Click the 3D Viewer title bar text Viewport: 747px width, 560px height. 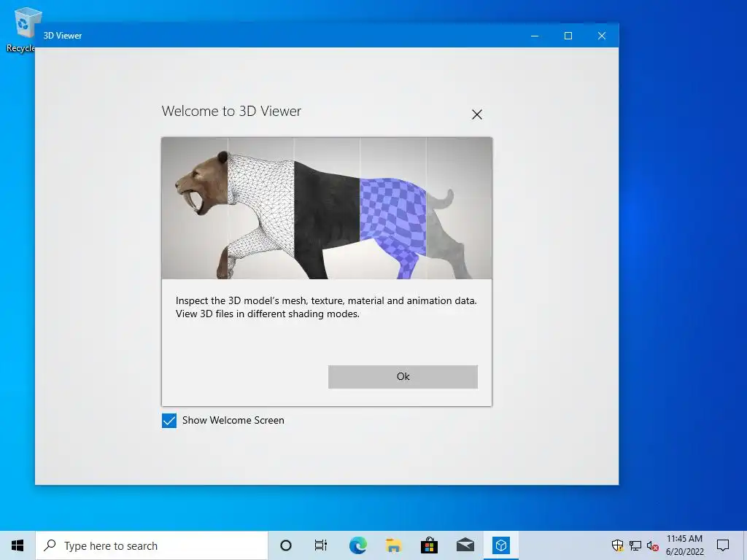[63, 36]
